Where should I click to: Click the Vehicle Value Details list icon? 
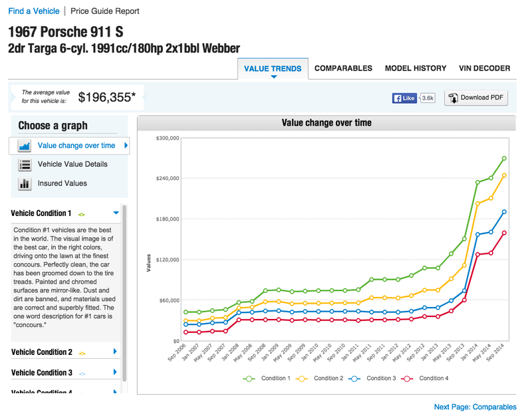click(x=25, y=165)
